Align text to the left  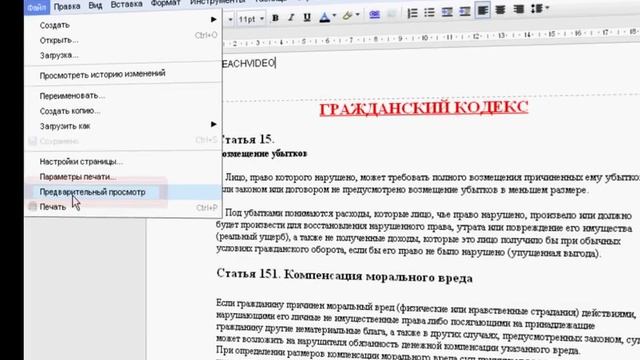482,11
